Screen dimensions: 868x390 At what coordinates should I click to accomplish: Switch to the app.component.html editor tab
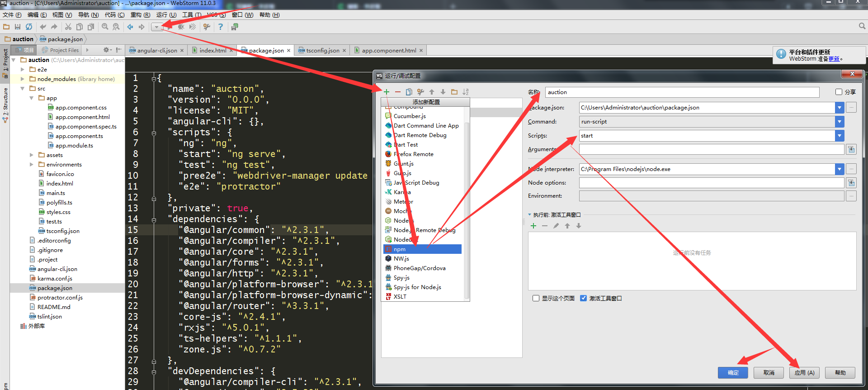[388, 50]
